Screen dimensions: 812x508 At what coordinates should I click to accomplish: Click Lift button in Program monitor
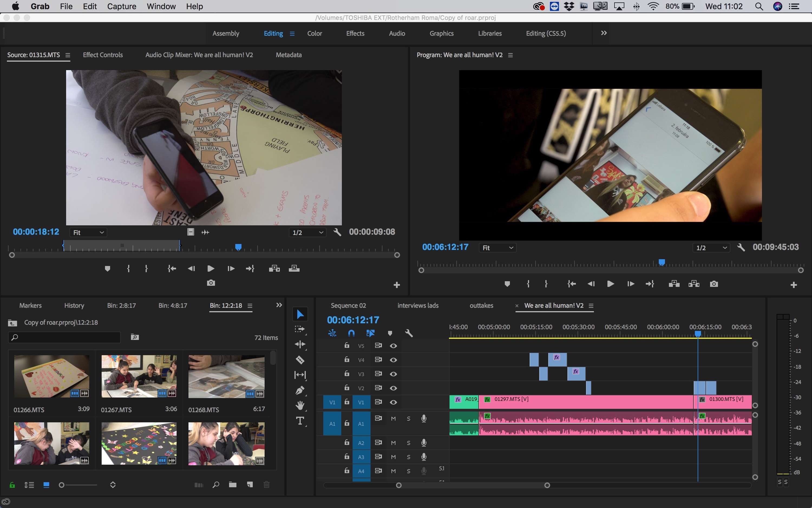point(674,284)
